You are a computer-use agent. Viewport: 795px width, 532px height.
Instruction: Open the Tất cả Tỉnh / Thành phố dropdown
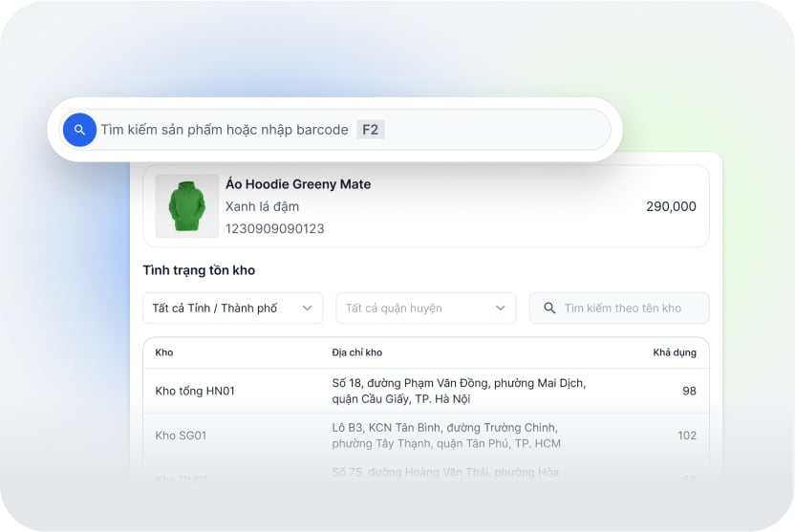(x=233, y=309)
